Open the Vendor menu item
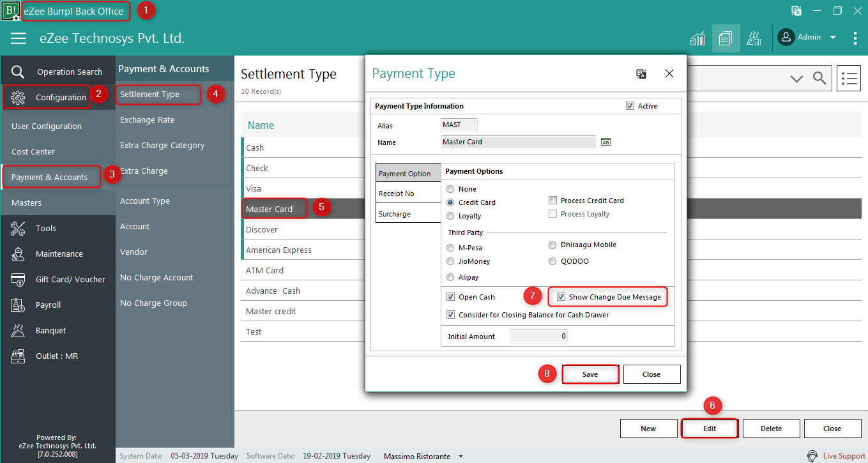This screenshot has width=868, height=463. pyautogui.click(x=133, y=252)
